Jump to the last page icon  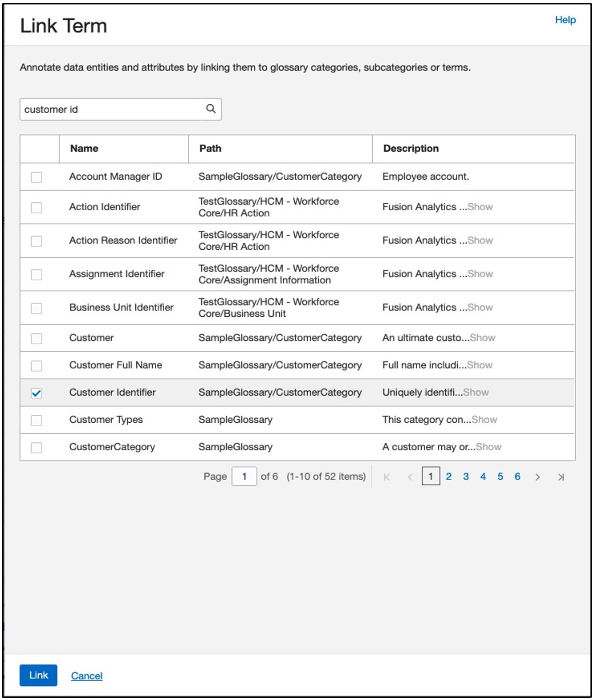561,477
